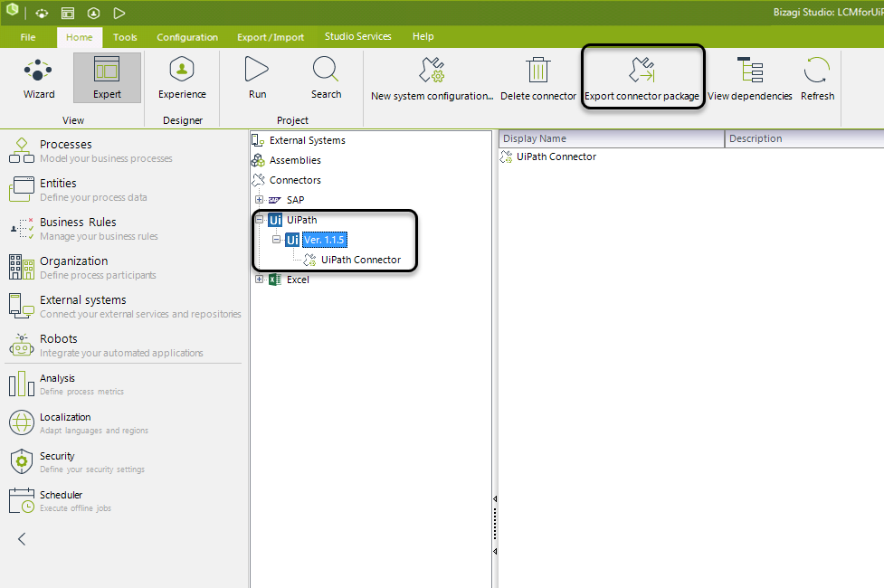884x588 pixels.
Task: Click the upper splitter collapse arrow
Action: 495,498
